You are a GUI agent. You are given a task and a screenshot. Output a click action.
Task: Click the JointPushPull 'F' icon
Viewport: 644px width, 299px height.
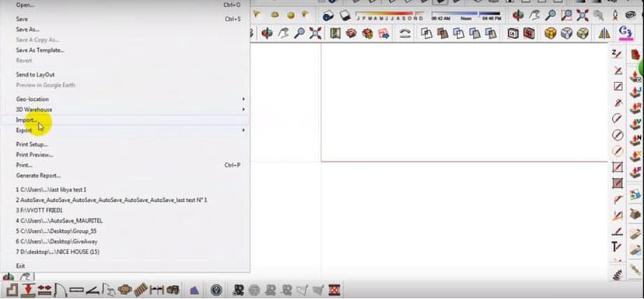click(635, 172)
